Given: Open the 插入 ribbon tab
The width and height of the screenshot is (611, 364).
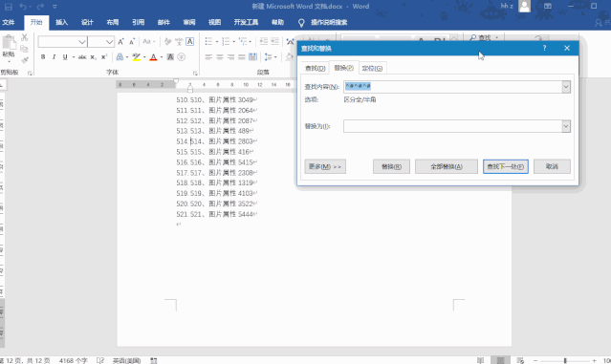Looking at the screenshot, I should (x=61, y=22).
